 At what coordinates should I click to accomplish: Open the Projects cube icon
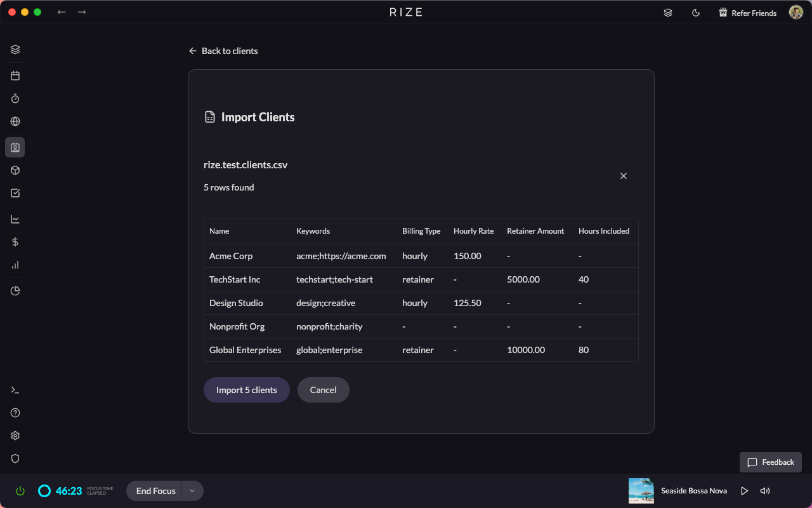(15, 170)
